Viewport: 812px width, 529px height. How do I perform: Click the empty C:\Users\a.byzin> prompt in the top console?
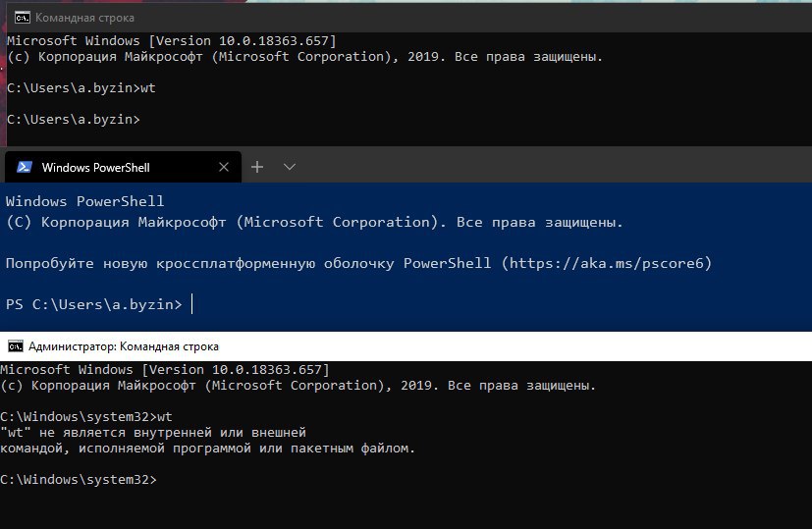tap(74, 120)
